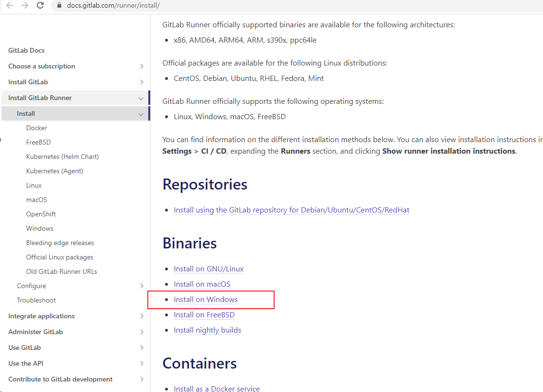
Task: Collapse the Install GitLab Runner chevron
Action: [141, 99]
